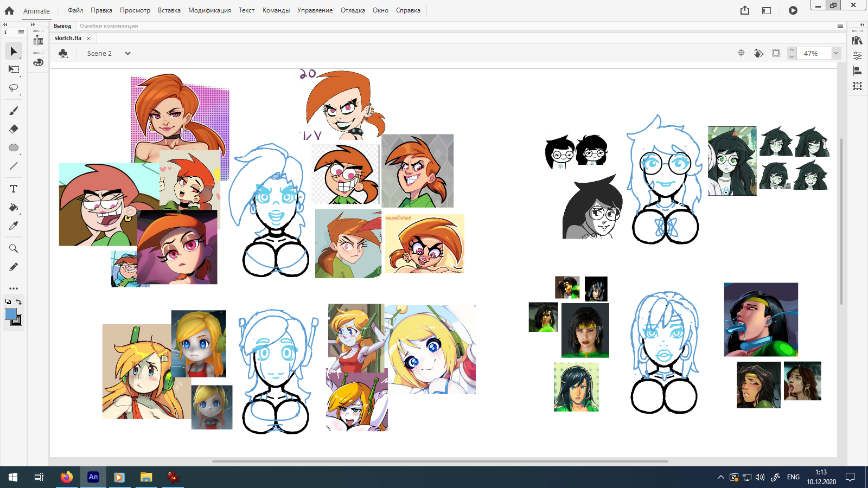This screenshot has height=488, width=868.
Task: Open the Align panel icon
Action: 857,70
